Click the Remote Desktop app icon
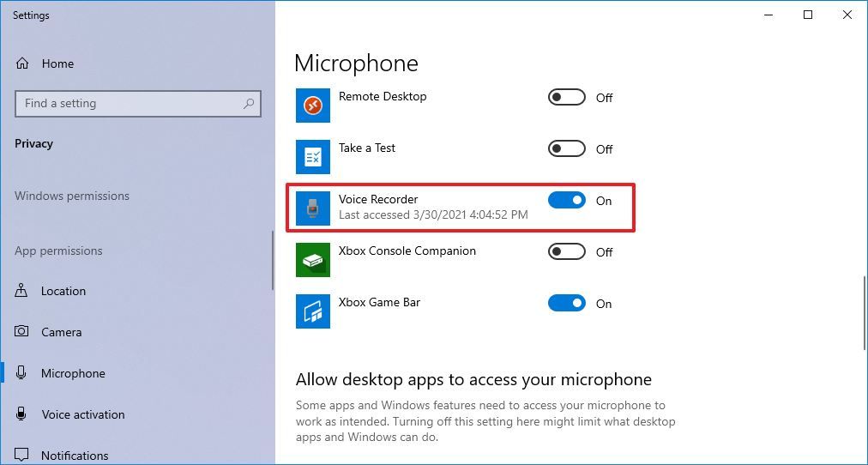868x465 pixels. tap(313, 106)
